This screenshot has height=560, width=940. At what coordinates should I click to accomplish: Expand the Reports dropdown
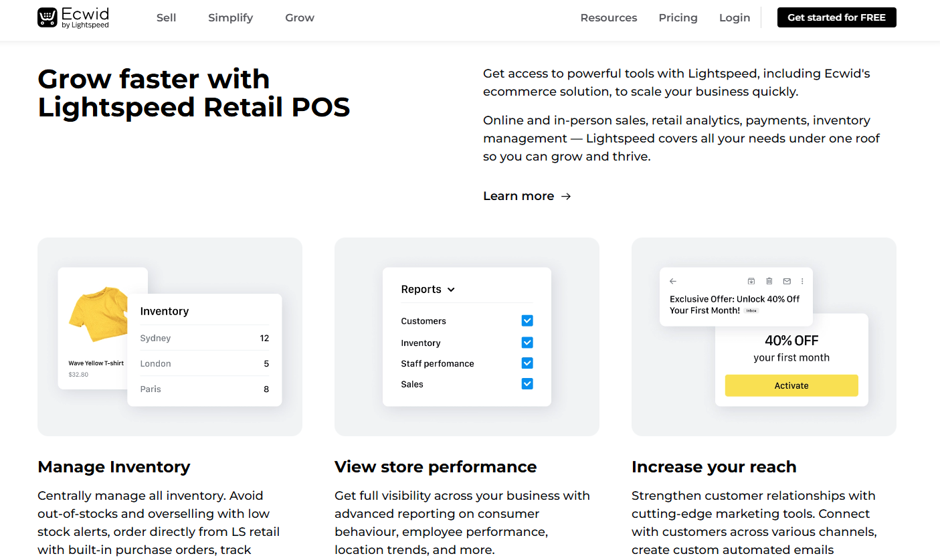coord(428,289)
